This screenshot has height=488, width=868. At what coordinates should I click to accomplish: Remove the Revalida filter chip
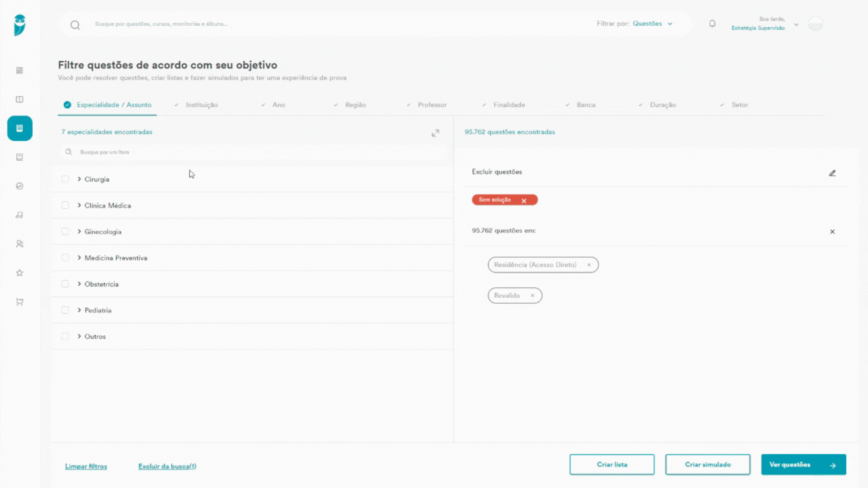coord(533,296)
